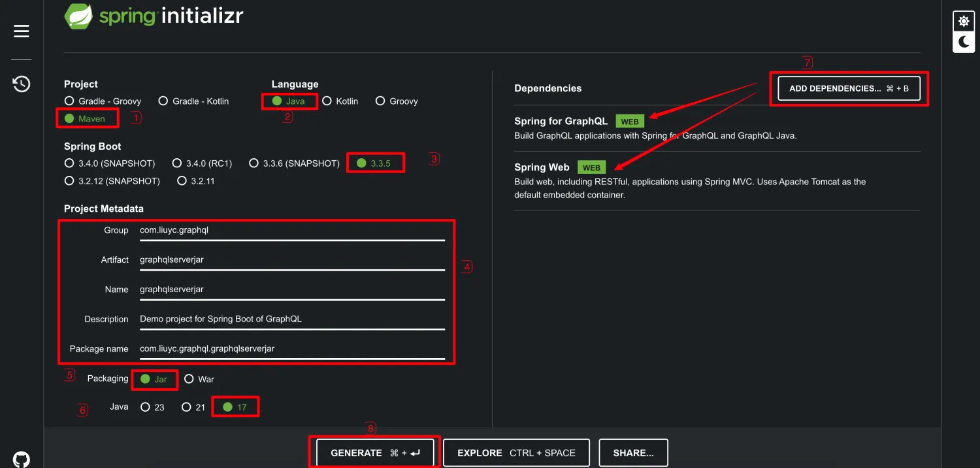Image resolution: width=980 pixels, height=468 pixels.
Task: Set Java version 21
Action: (193, 407)
